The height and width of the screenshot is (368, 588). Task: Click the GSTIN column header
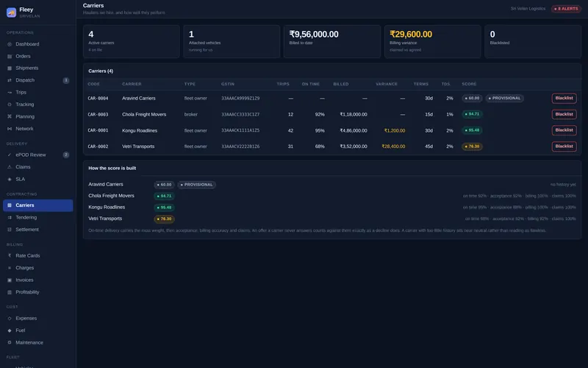[228, 84]
